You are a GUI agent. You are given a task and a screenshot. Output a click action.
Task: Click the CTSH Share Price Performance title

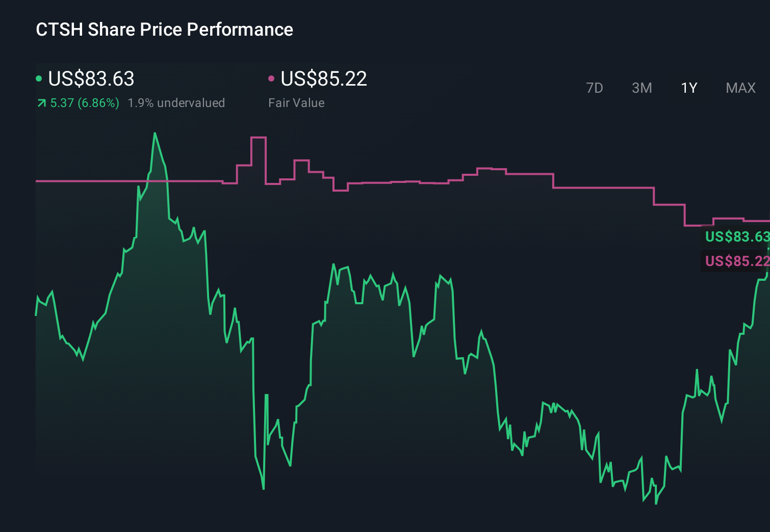164,30
